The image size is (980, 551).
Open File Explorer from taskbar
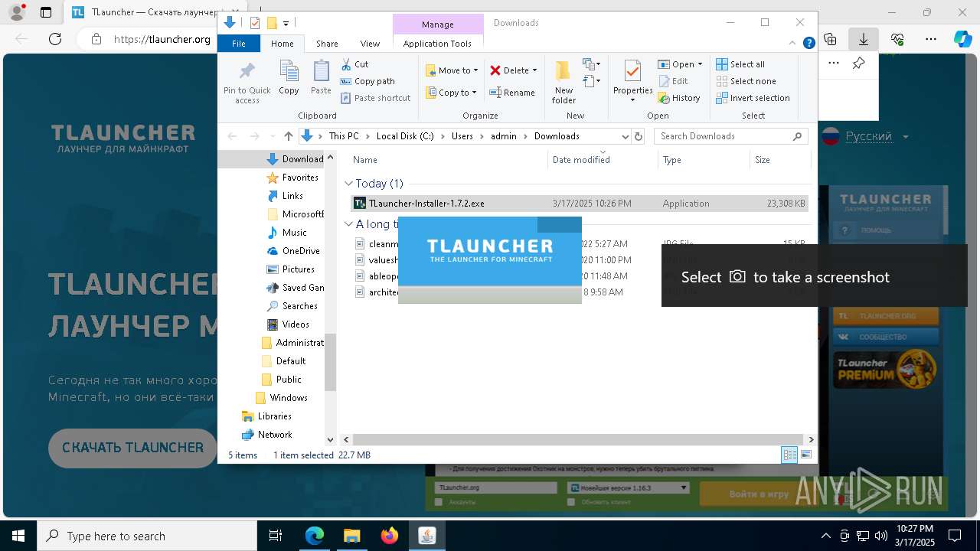[351, 536]
